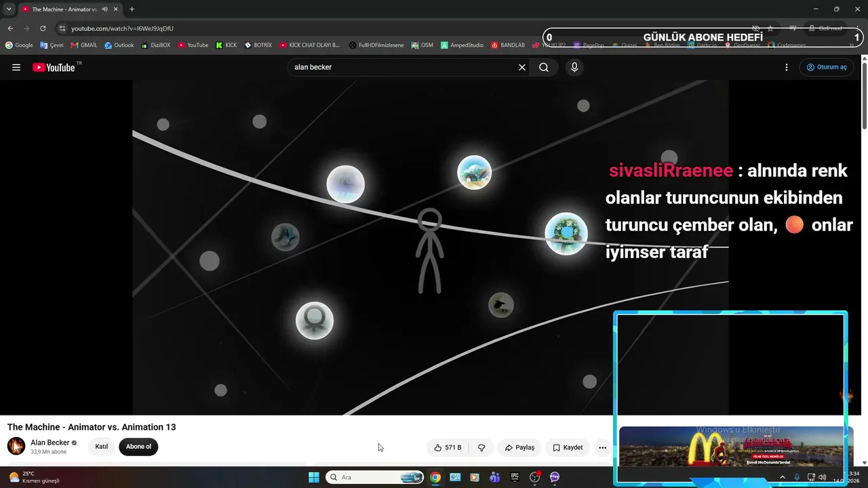Click the address bar URL
The height and width of the screenshot is (488, 868).
click(x=122, y=28)
